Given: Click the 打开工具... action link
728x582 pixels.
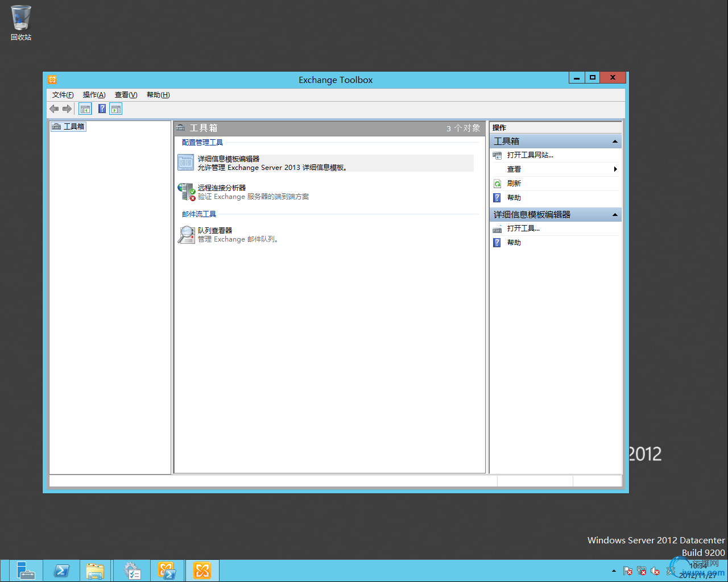Looking at the screenshot, I should [x=523, y=228].
